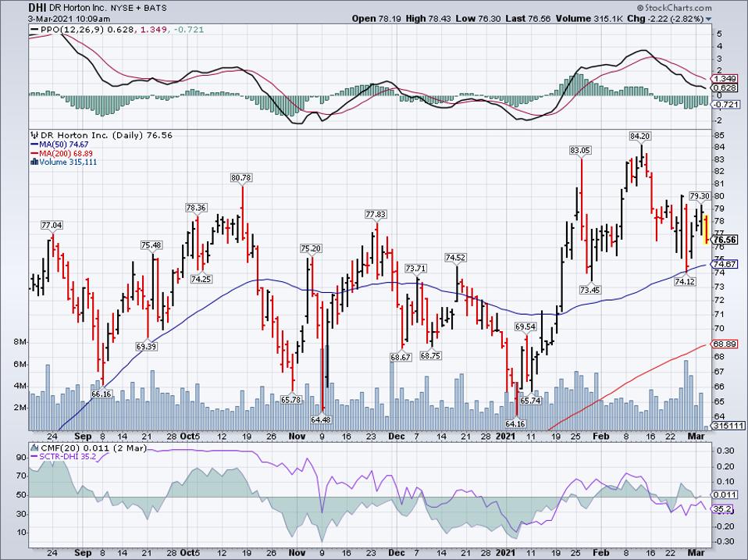The width and height of the screenshot is (748, 560).
Task: Click the 75.20 price label
Action: [x=311, y=248]
